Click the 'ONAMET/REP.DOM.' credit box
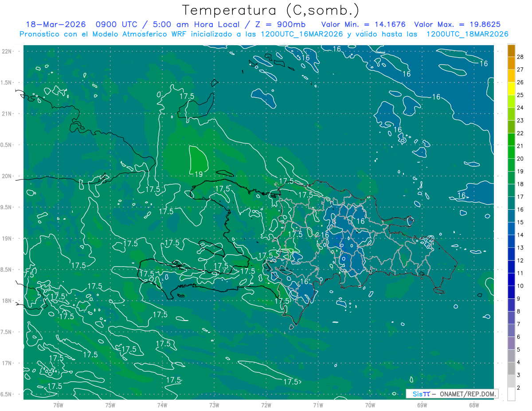Viewport: 532px width, 411px height. coord(452,394)
